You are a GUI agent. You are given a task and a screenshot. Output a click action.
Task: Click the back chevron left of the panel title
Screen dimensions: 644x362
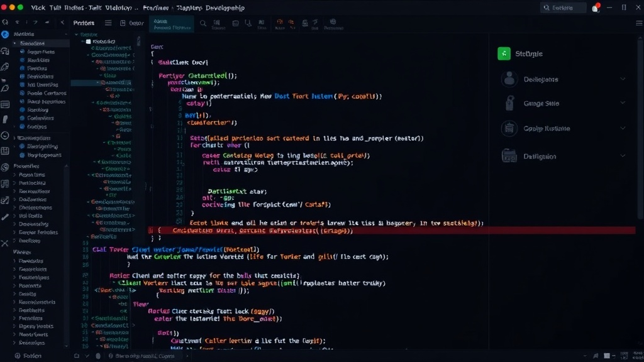click(x=62, y=23)
